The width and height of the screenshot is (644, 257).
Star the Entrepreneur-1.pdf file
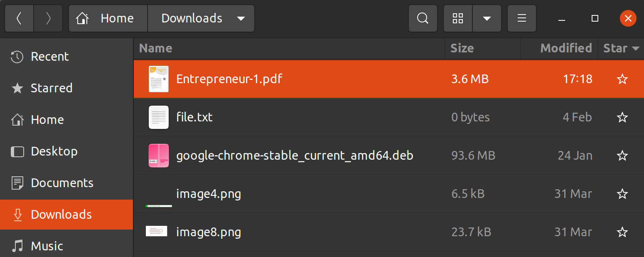click(x=622, y=79)
